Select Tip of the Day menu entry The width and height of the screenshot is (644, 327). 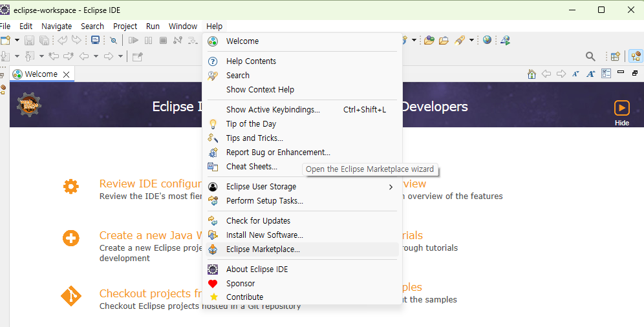tap(302, 124)
